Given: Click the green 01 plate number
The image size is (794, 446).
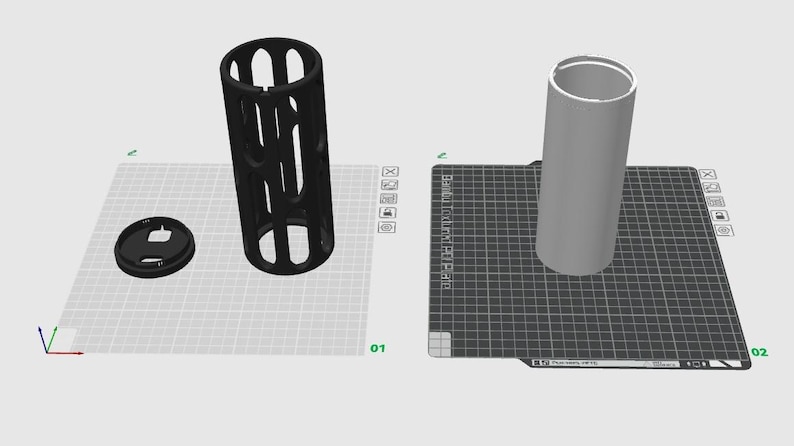Looking at the screenshot, I should coord(378,348).
